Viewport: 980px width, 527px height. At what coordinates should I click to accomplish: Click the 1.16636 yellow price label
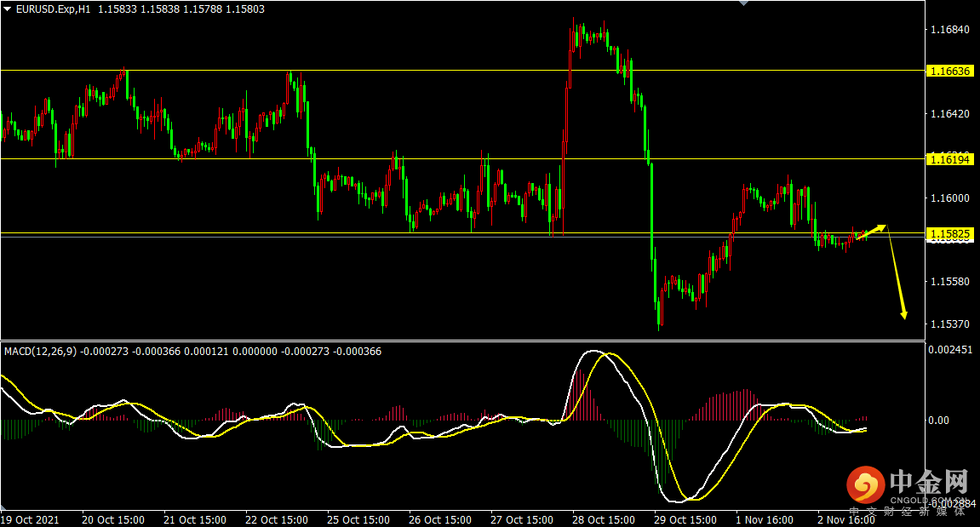pos(950,72)
